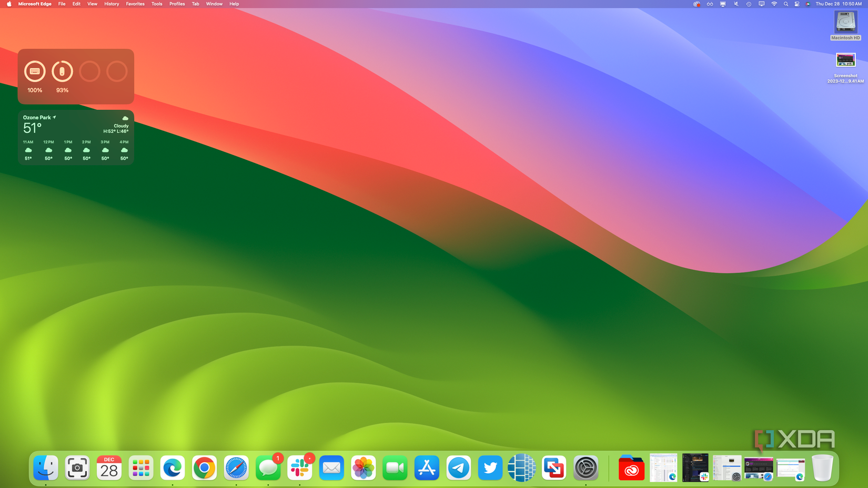Open Control Center in the menu bar
The image size is (868, 488).
tap(797, 4)
